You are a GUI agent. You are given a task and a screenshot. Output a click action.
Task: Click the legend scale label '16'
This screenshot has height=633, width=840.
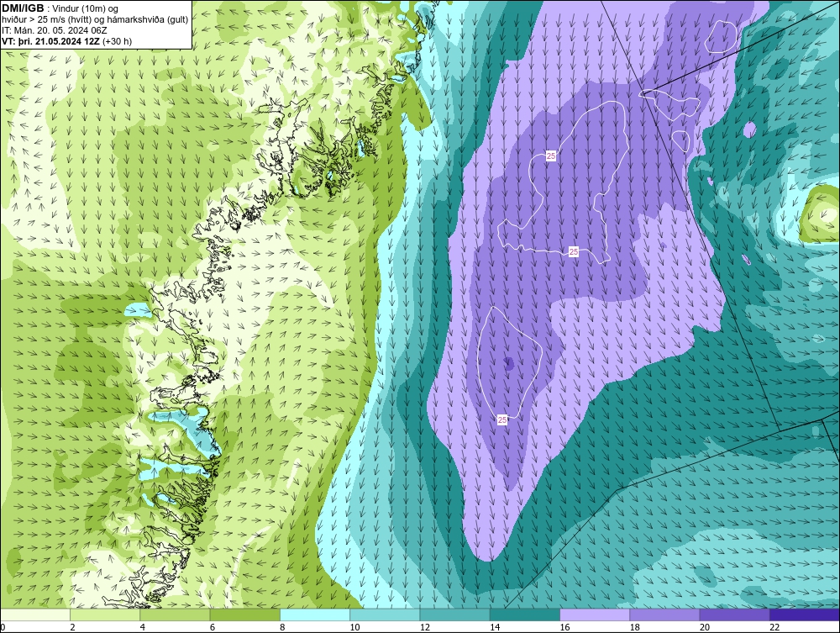pyautogui.click(x=564, y=628)
